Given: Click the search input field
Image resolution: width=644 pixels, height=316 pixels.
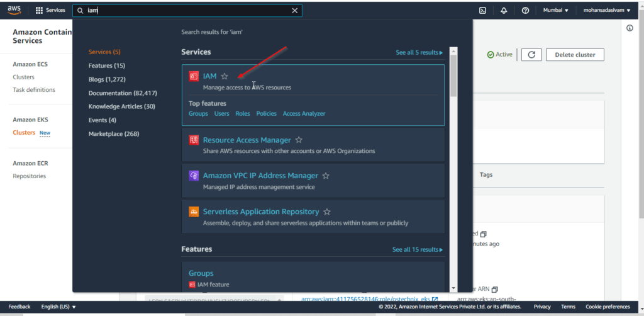Looking at the screenshot, I should [x=187, y=11].
